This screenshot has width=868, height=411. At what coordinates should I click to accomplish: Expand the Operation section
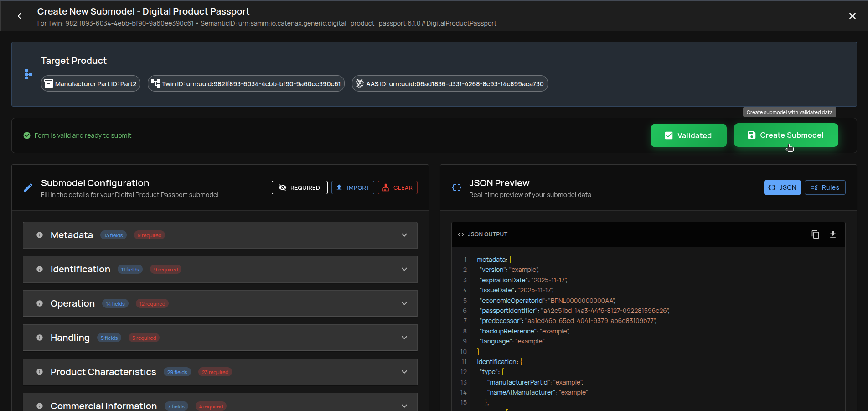[404, 303]
